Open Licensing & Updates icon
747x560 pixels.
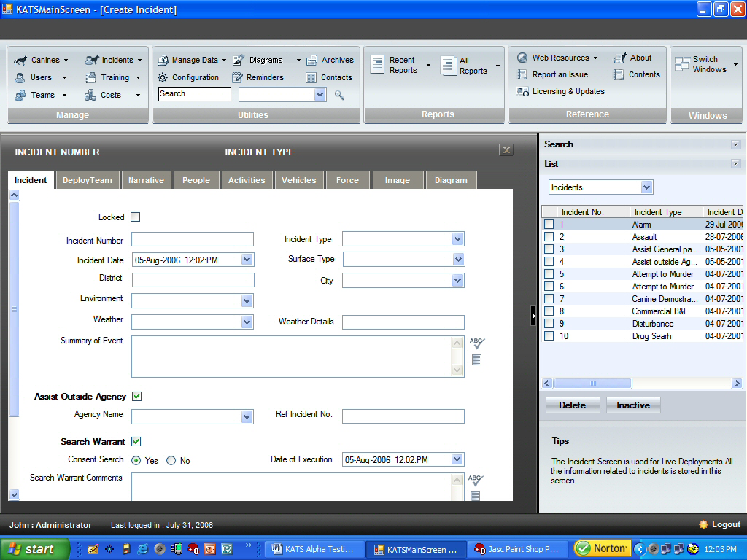(522, 91)
